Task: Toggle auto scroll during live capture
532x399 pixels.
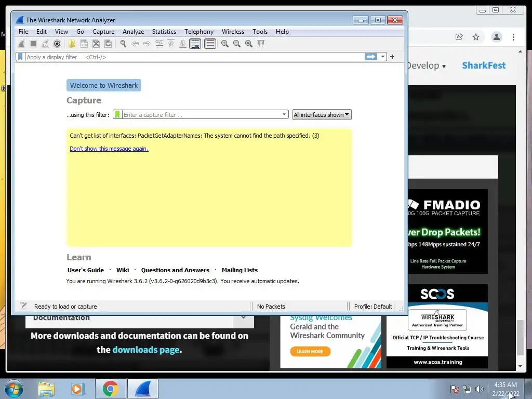Action: (x=195, y=44)
